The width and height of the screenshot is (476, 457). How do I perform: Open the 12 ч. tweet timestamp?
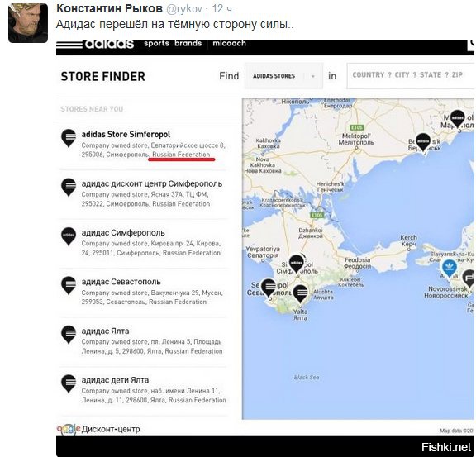223,9
